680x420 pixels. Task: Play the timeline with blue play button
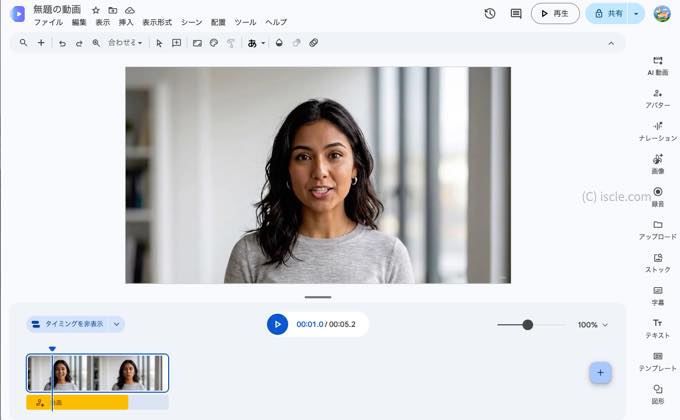point(278,324)
